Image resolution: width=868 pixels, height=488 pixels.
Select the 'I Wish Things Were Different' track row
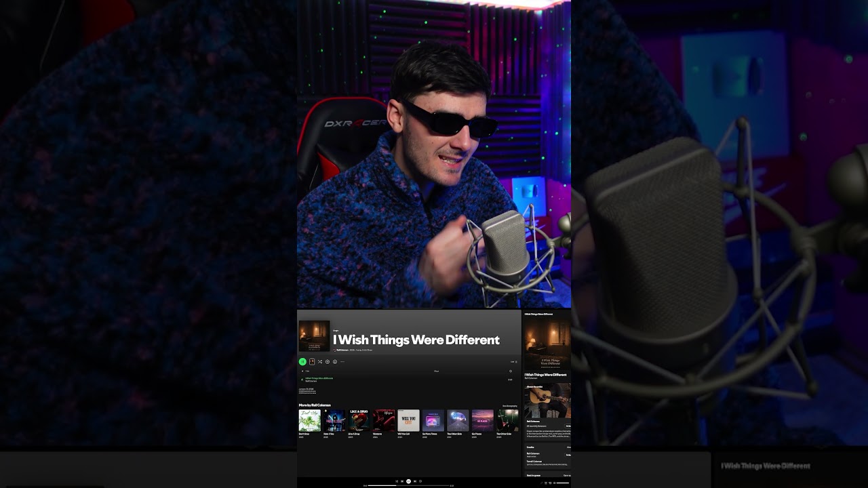[409, 380]
